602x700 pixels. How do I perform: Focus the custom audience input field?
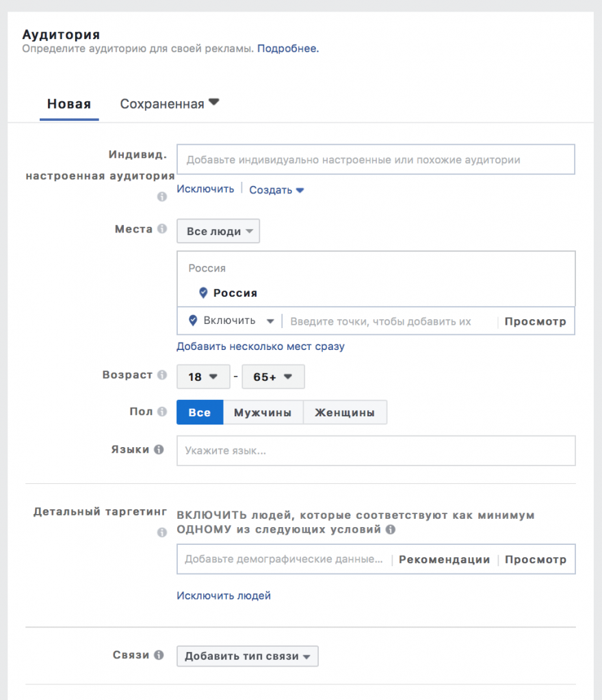click(x=376, y=159)
